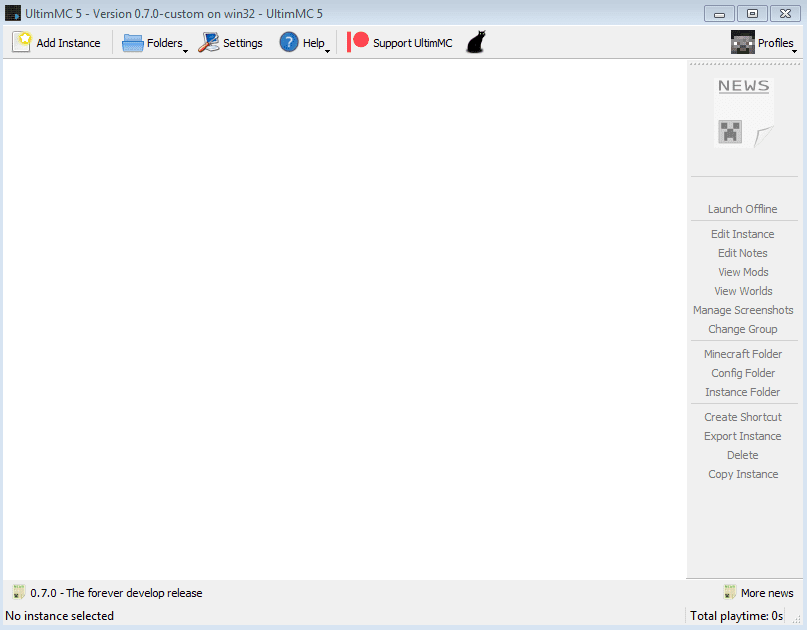
Task: Click the icon next to More news
Action: (729, 592)
